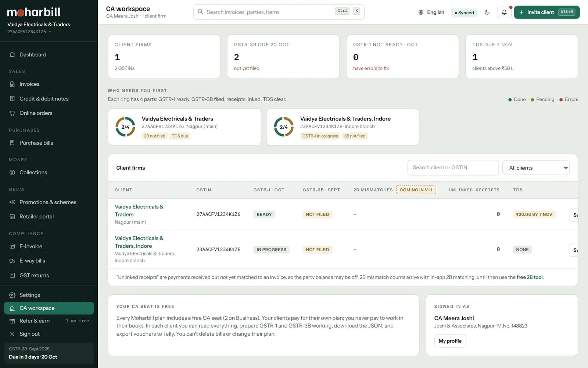Screen dimensions: 588x368
Task: Click the Online orders cart icon
Action: 12,113
